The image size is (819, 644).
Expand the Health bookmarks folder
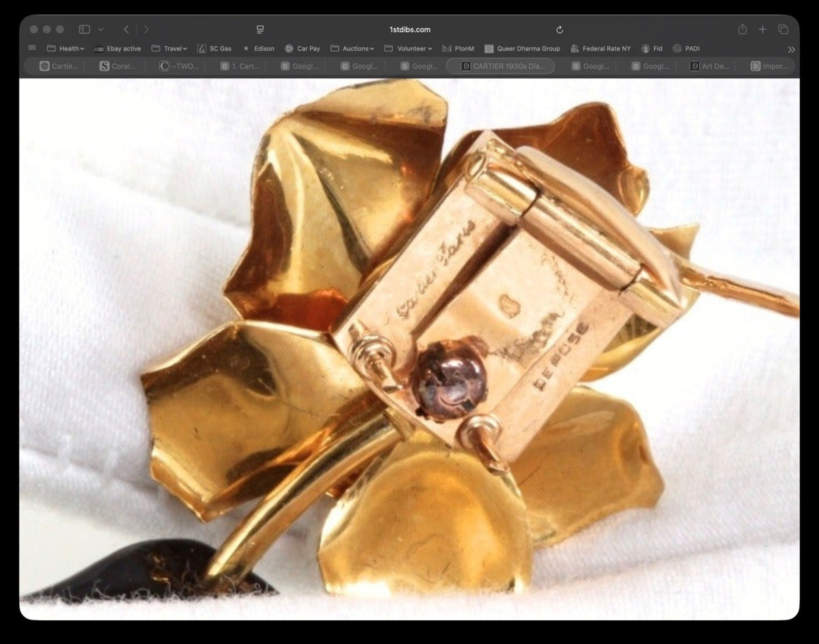pos(66,48)
